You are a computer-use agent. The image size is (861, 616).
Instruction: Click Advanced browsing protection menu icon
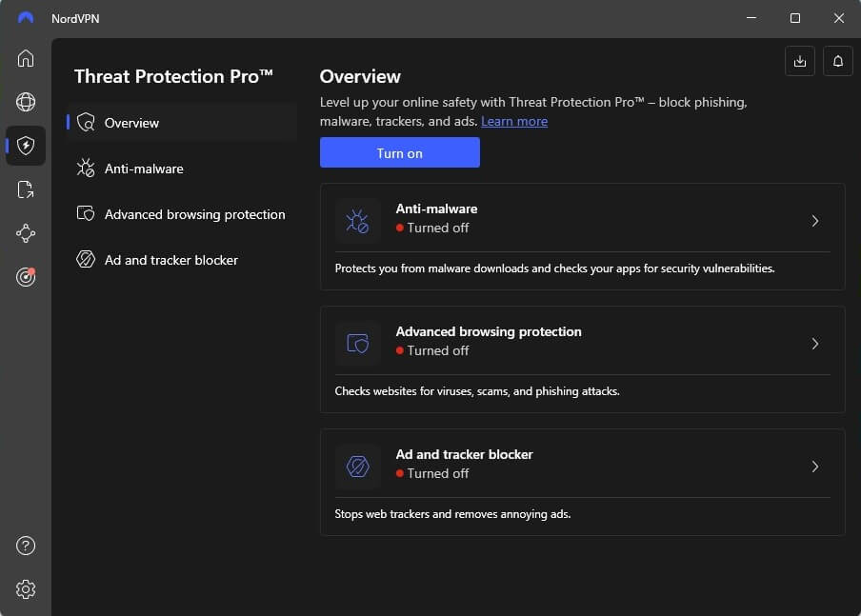pyautogui.click(x=86, y=213)
